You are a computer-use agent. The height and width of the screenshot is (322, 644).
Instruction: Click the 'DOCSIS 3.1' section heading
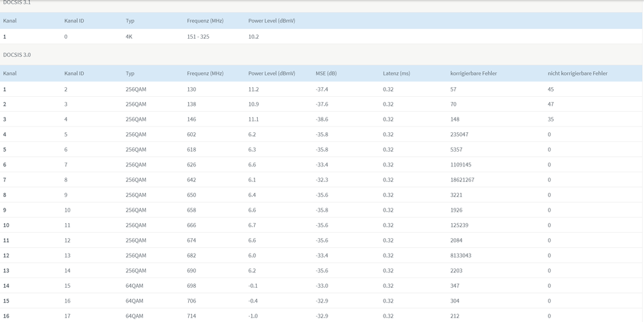point(17,3)
